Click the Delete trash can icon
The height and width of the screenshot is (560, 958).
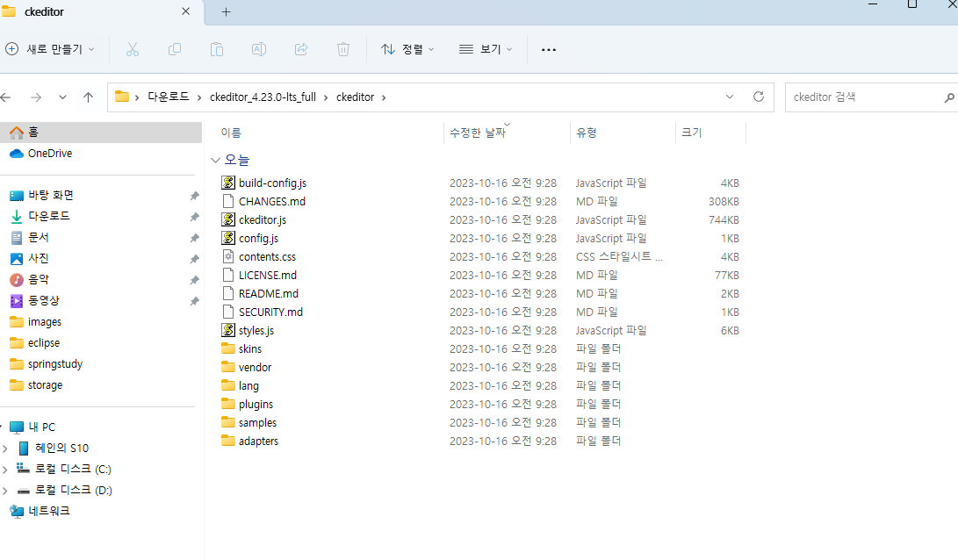343,49
